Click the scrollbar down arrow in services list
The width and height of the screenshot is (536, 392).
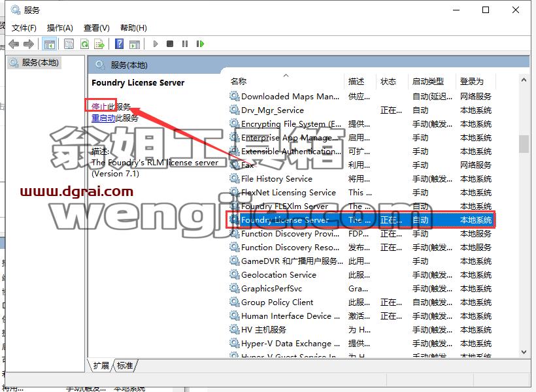point(524,351)
